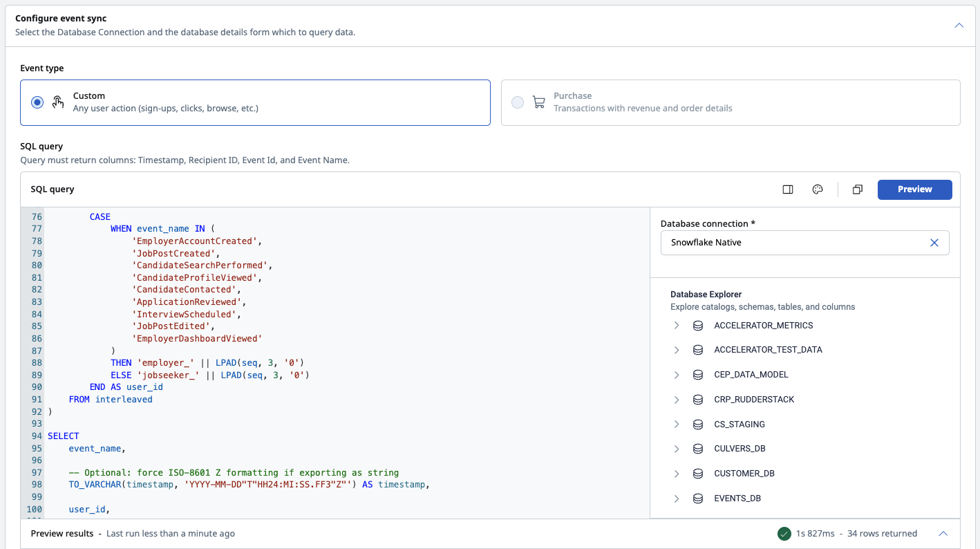Image resolution: width=980 pixels, height=549 pixels.
Task: Select the ACCELERATOR_TEST_DATA label
Action: coord(768,350)
